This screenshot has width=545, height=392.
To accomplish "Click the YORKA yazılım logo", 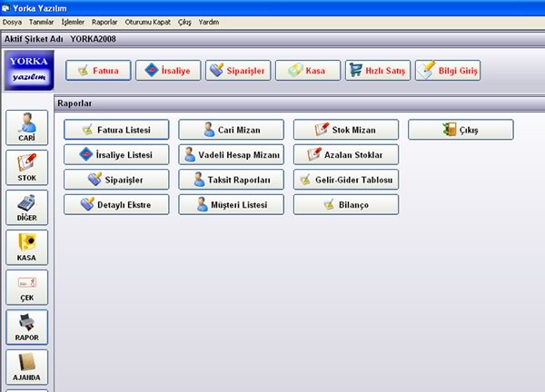I will [x=29, y=70].
